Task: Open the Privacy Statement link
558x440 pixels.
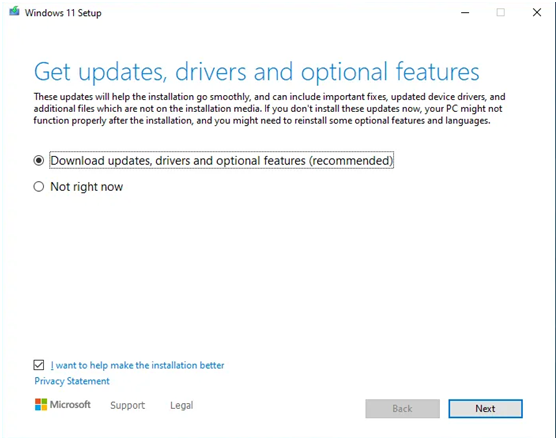Action: 72,381
